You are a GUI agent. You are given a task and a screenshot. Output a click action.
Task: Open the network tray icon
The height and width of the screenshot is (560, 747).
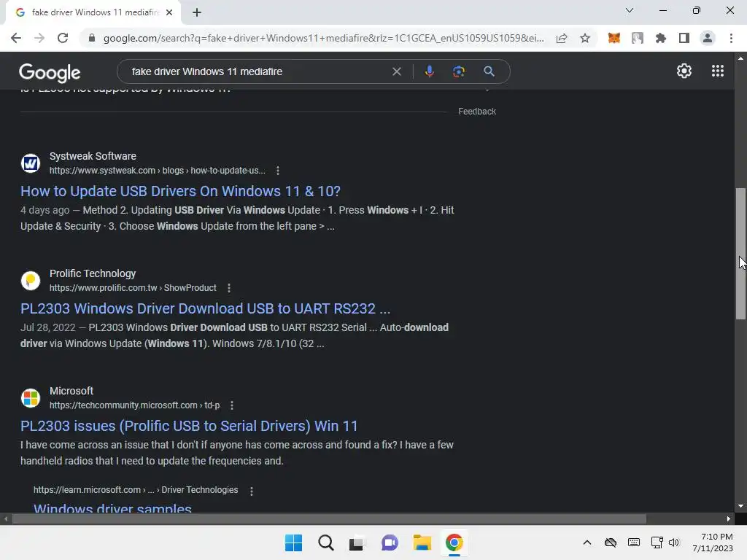coord(657,542)
